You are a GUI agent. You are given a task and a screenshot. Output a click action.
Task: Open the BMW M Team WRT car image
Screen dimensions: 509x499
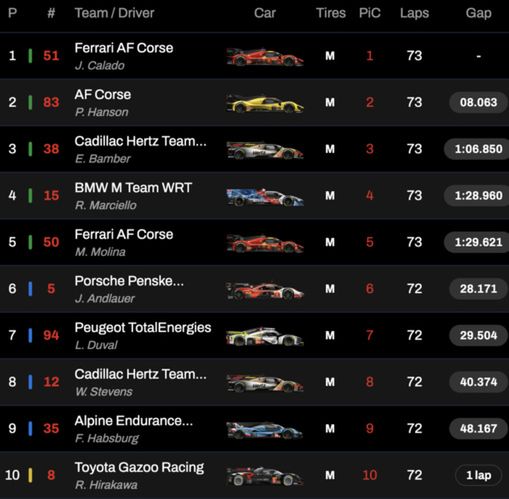[265, 197]
